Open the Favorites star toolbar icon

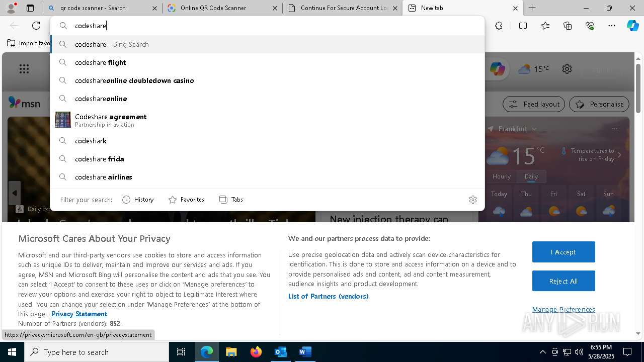coord(545,26)
